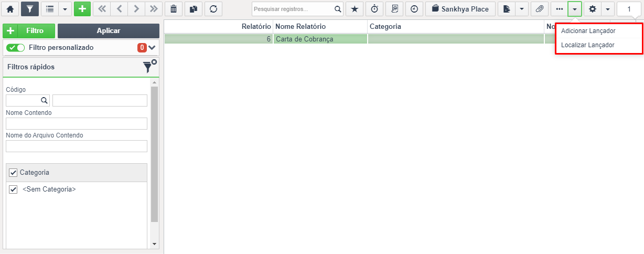644x254 pixels.
Task: Clear quick filters with funnel-x icon
Action: point(150,66)
